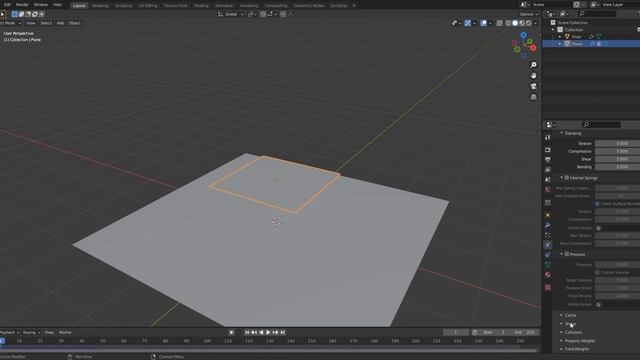Switch to the Modeling workspace tab

100,6
